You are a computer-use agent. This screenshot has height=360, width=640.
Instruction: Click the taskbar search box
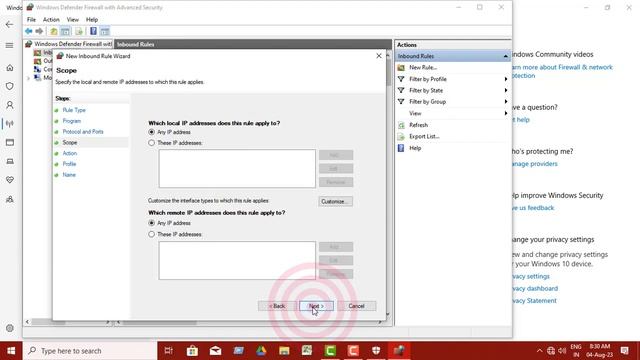90,351
